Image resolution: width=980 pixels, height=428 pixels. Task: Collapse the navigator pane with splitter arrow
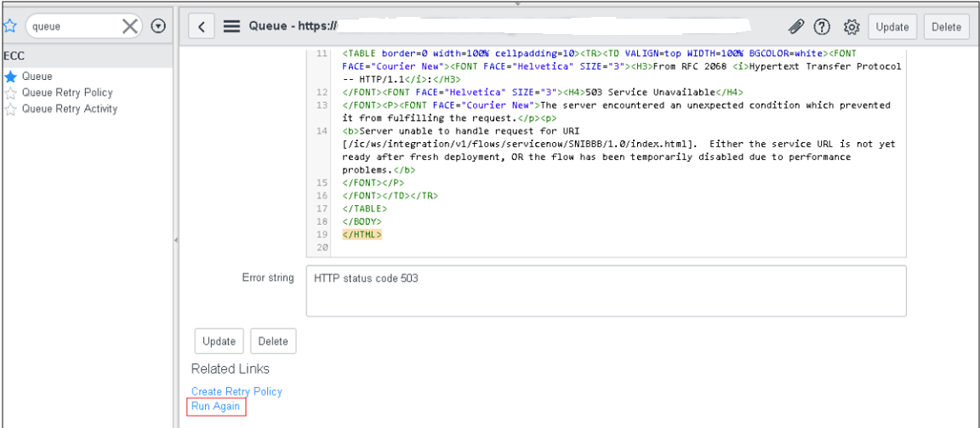pyautogui.click(x=175, y=239)
